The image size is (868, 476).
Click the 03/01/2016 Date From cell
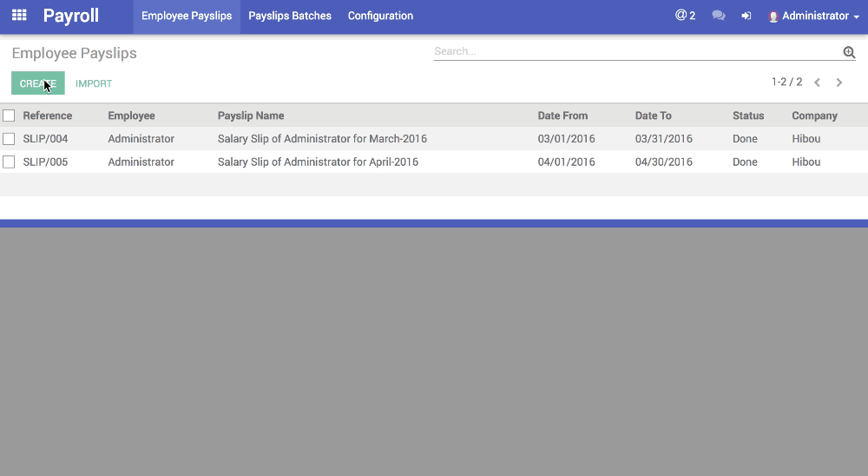click(566, 139)
